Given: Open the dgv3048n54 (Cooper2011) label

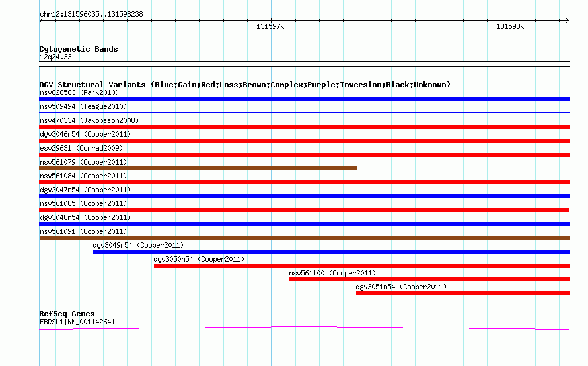Looking at the screenshot, I should coord(85,217).
